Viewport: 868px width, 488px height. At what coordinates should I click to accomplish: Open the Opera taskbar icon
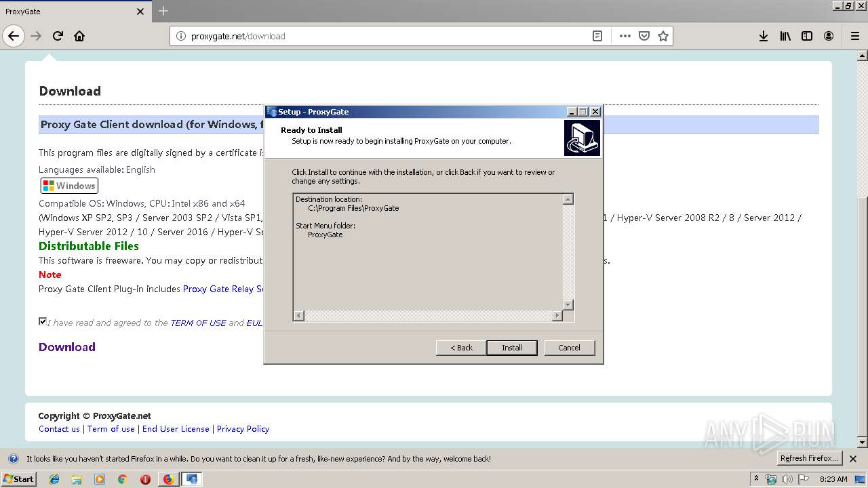click(145, 479)
